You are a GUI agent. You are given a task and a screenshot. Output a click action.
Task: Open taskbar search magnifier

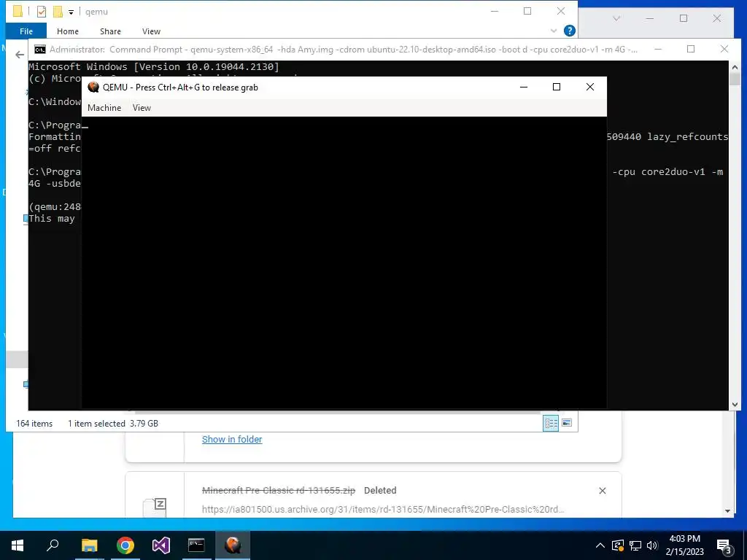point(53,545)
